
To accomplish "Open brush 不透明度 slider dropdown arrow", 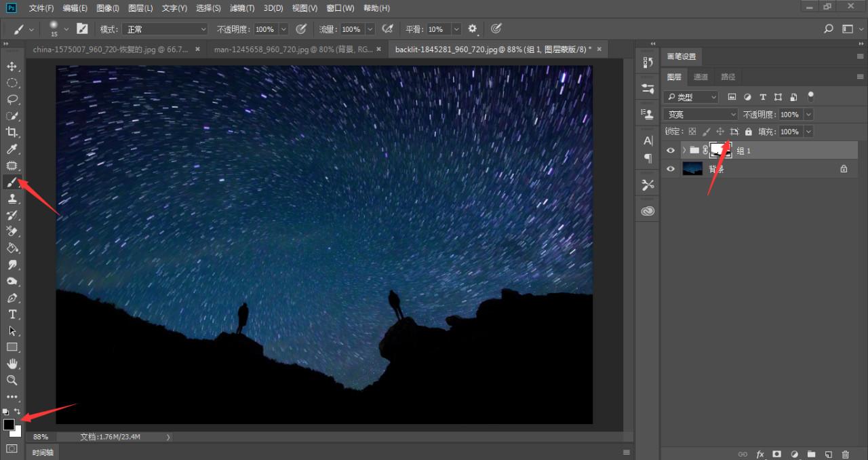I will [283, 29].
